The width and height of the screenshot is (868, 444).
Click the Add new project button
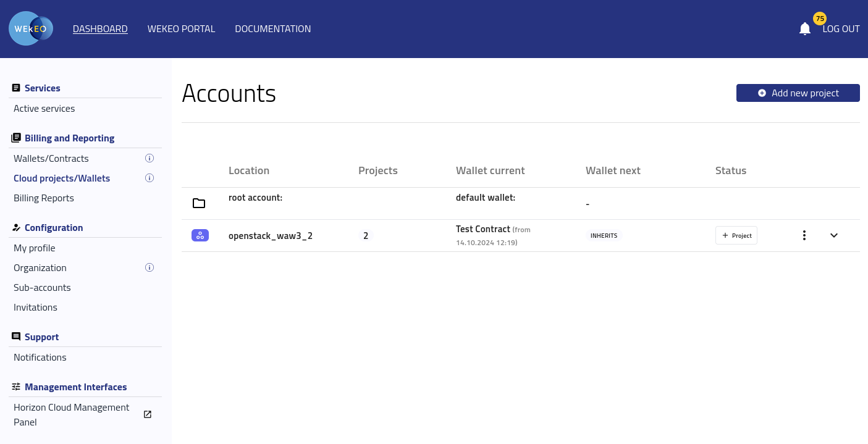coord(798,93)
